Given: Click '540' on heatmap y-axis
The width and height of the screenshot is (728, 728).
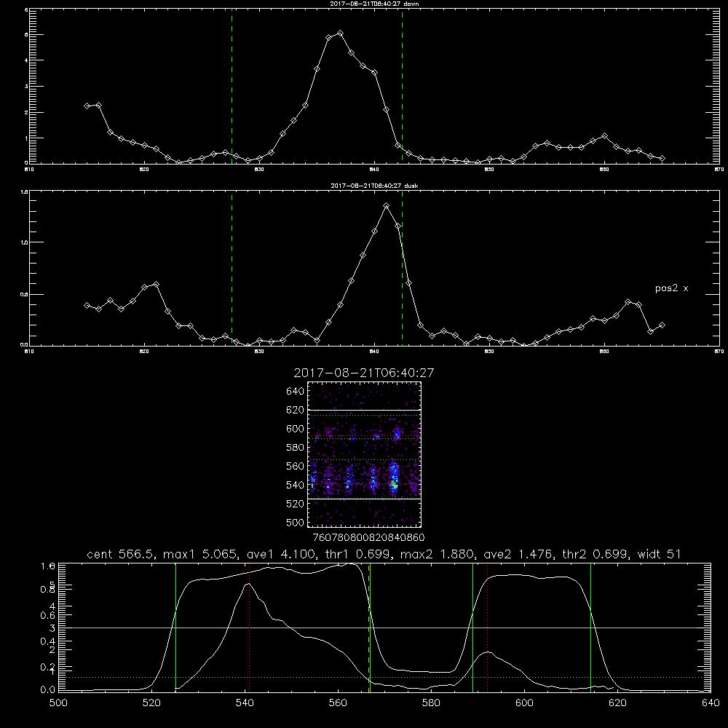Looking at the screenshot, I should pos(295,485).
